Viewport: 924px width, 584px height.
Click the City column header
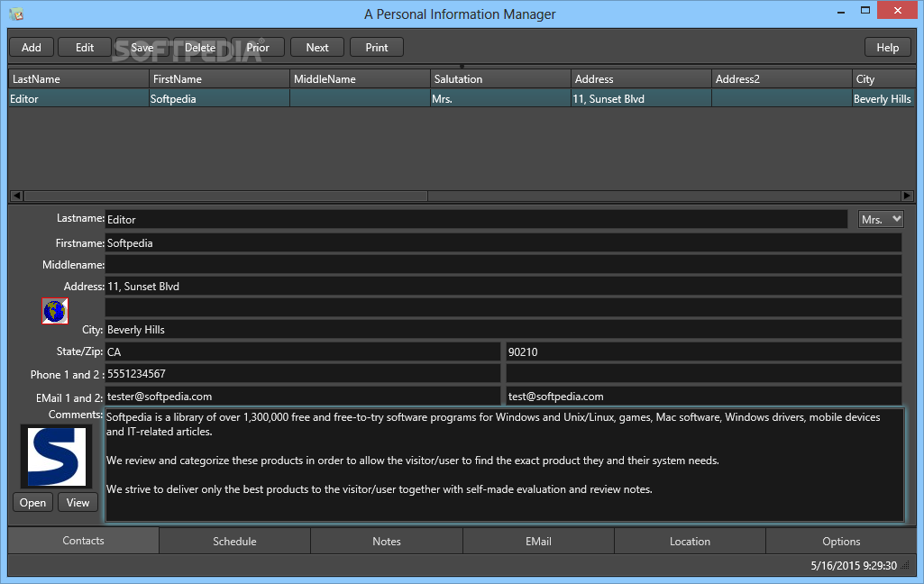coord(884,79)
